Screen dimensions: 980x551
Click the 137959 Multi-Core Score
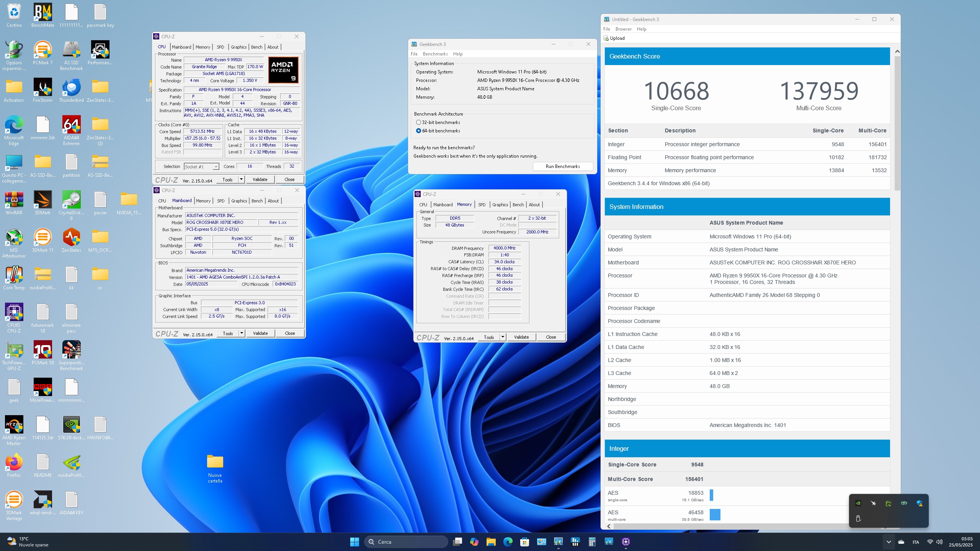(819, 91)
